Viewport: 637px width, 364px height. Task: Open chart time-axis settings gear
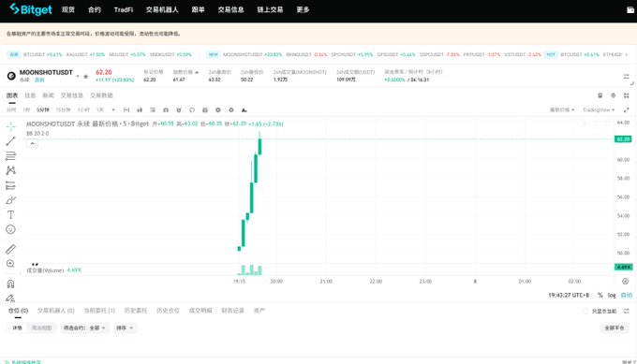[625, 282]
